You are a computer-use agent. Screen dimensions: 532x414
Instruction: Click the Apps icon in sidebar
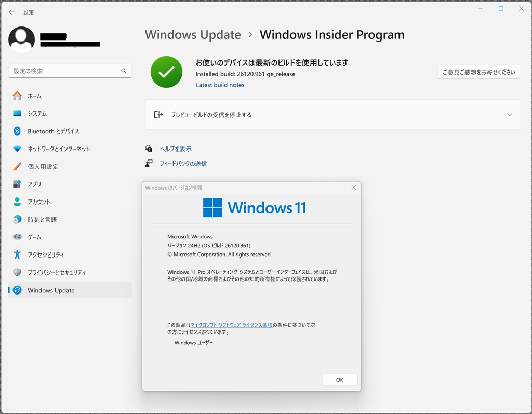pos(17,184)
